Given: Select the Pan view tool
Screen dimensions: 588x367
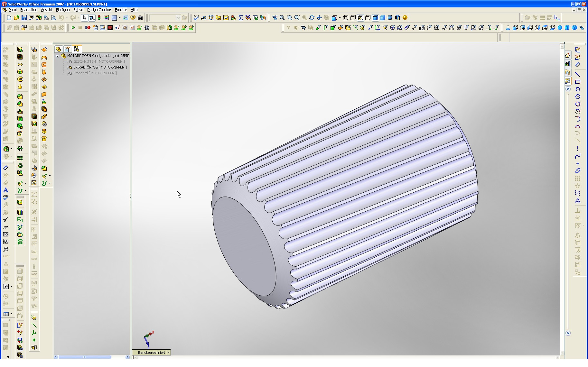Looking at the screenshot, I should 319,18.
